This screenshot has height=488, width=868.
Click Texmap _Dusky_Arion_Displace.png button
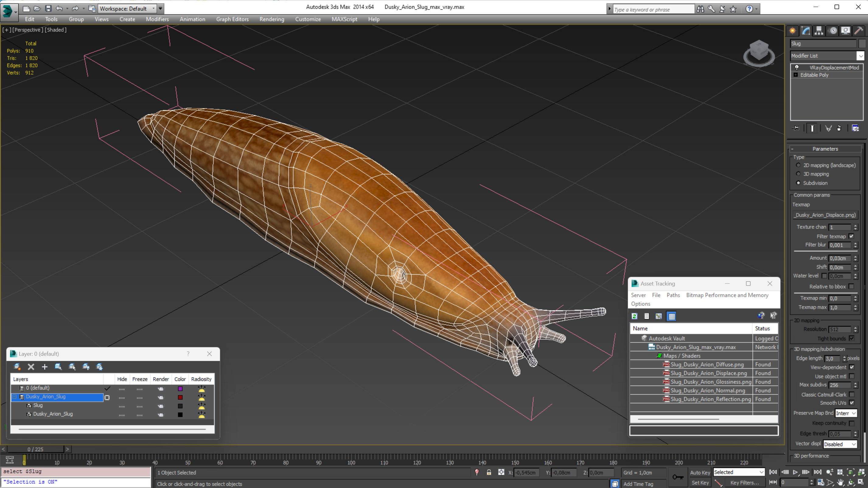pos(825,215)
